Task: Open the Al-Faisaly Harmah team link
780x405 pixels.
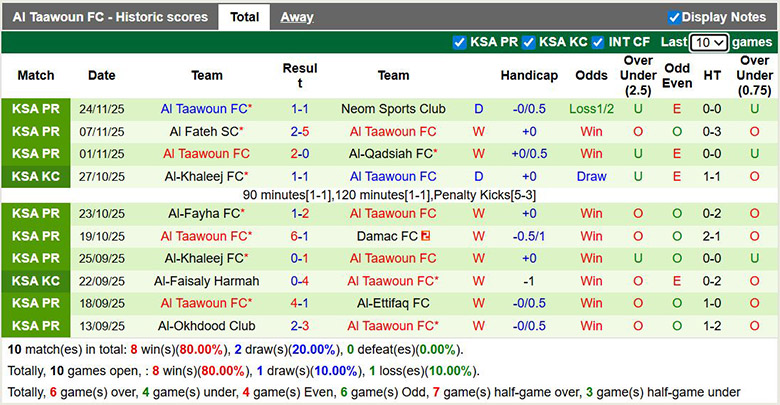Action: pyautogui.click(x=207, y=281)
